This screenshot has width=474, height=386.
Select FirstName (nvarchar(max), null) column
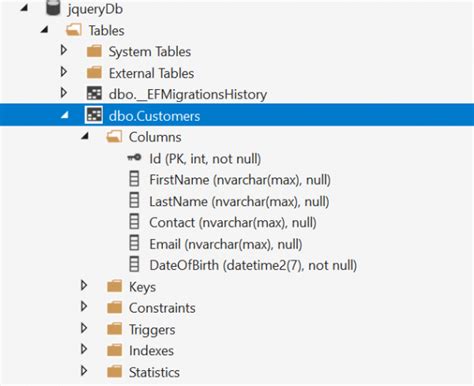coord(240,180)
